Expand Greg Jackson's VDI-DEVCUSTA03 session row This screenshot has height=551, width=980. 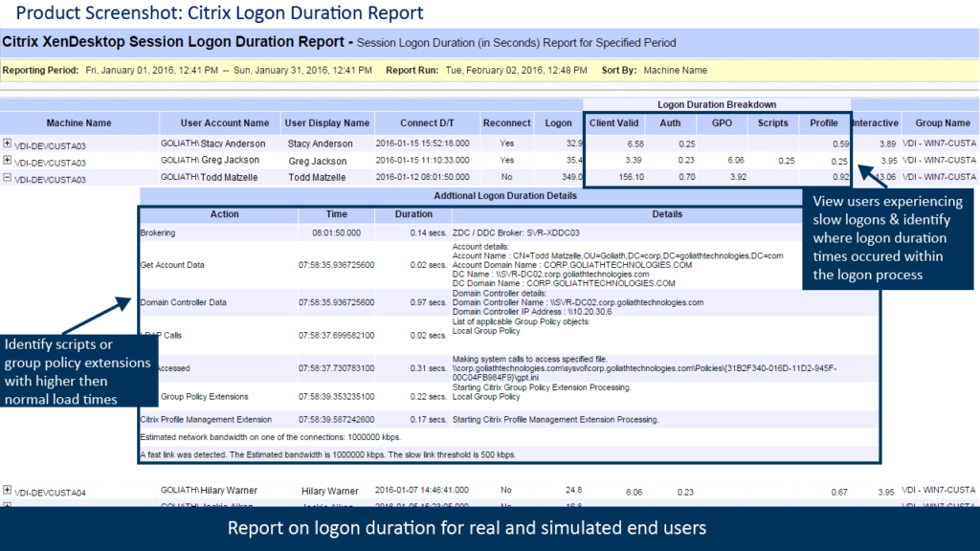(x=10, y=161)
